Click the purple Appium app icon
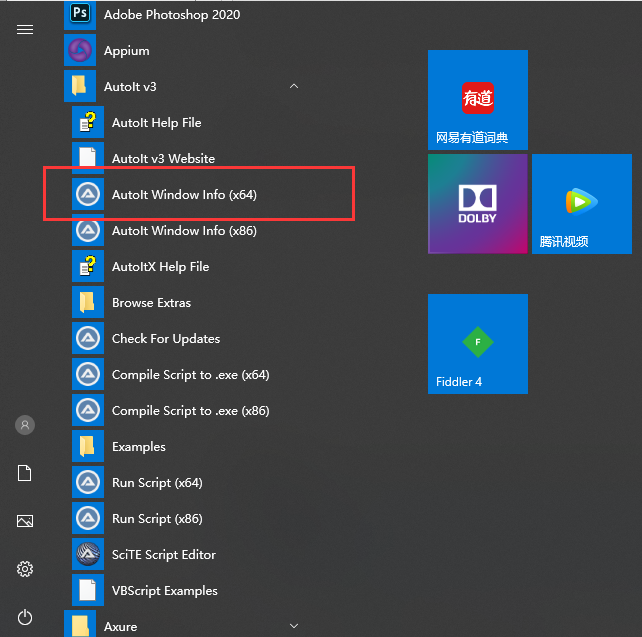642x637 pixels. tap(80, 50)
